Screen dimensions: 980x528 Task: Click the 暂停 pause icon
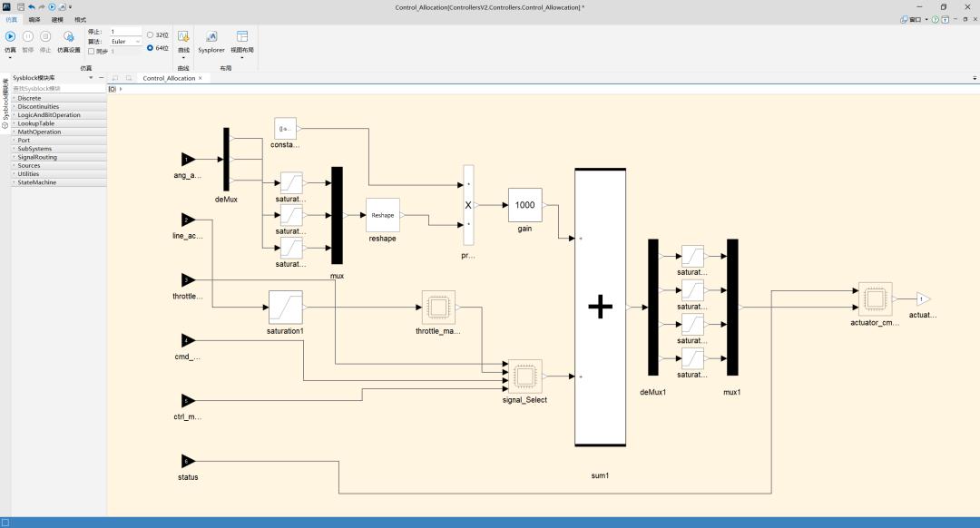(28, 37)
